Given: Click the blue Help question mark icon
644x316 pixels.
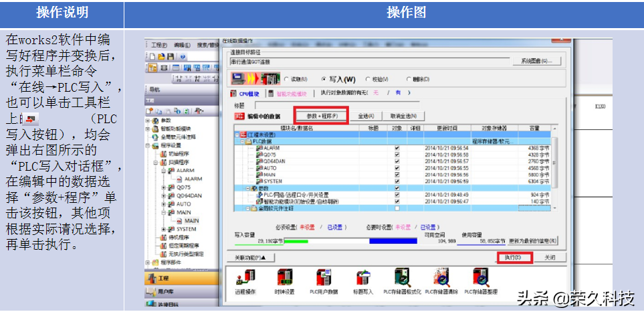Looking at the screenshot, I should (x=183, y=56).
